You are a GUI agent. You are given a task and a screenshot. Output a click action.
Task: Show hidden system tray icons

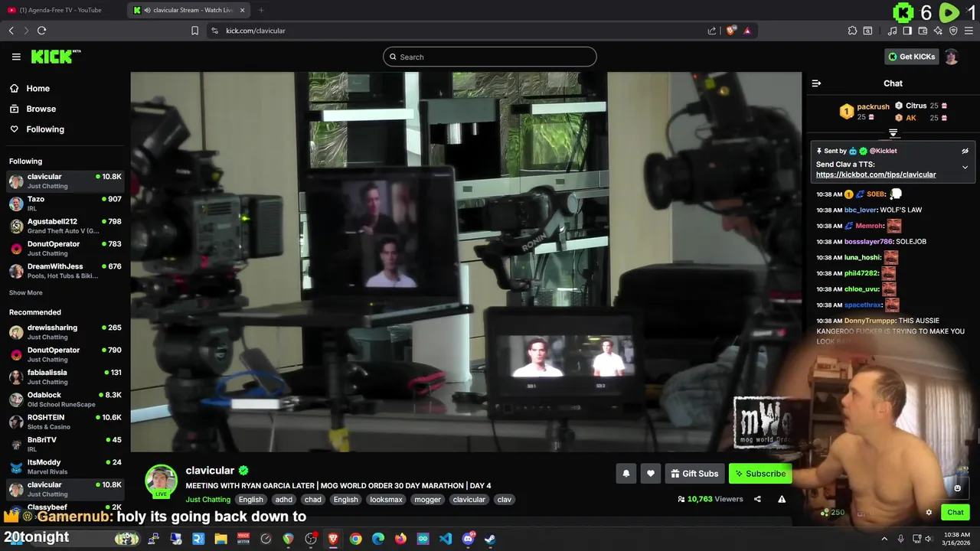coord(884,539)
